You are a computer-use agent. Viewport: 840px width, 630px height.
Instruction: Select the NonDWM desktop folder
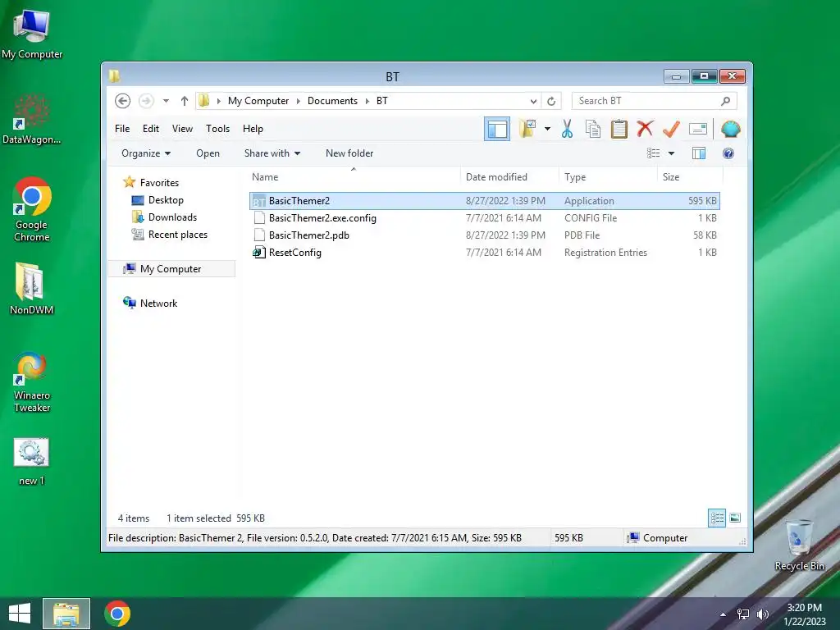coord(32,288)
